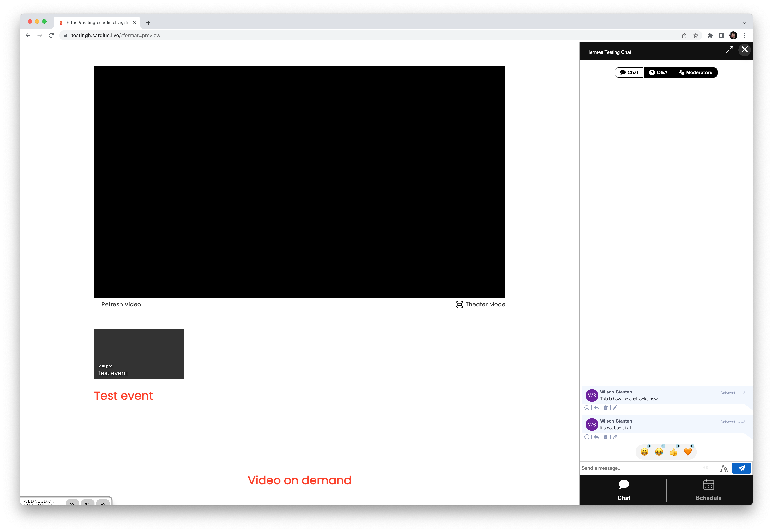Switch to the Q&A tab
The image size is (773, 532).
pyautogui.click(x=658, y=72)
